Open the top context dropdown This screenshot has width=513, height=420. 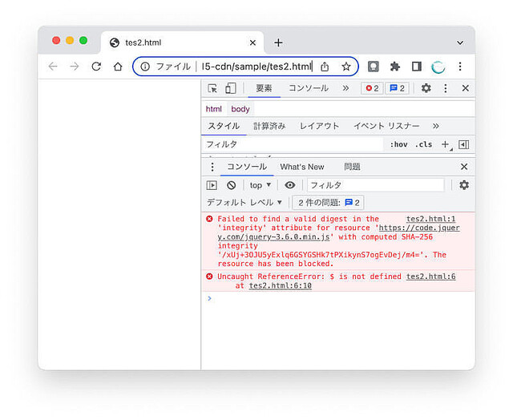pos(261,185)
